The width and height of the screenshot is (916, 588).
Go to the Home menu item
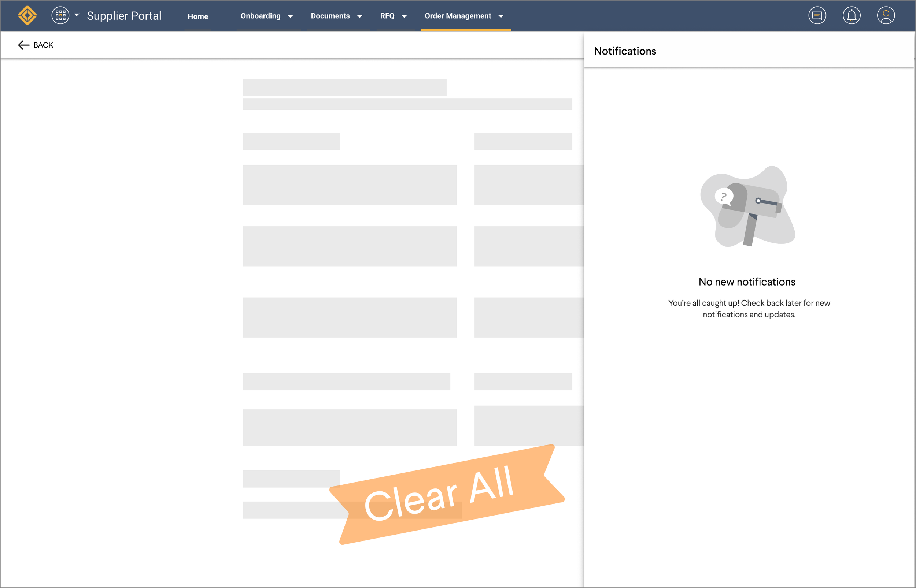coord(198,16)
